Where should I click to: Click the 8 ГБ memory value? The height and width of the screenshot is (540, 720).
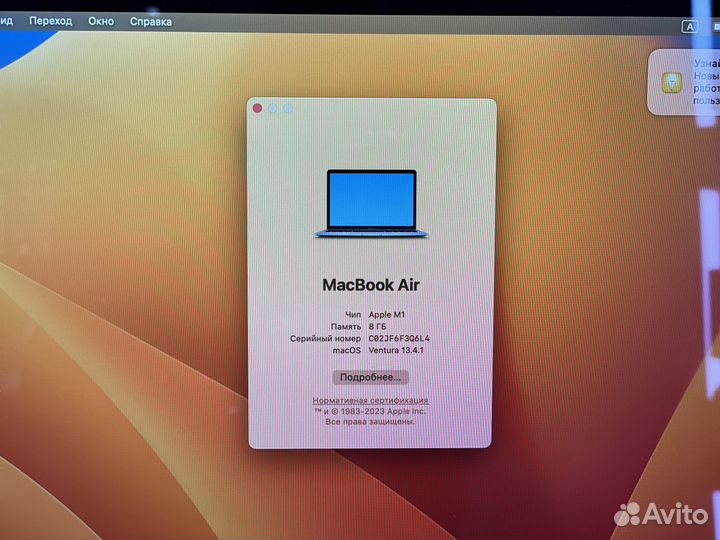click(x=377, y=326)
